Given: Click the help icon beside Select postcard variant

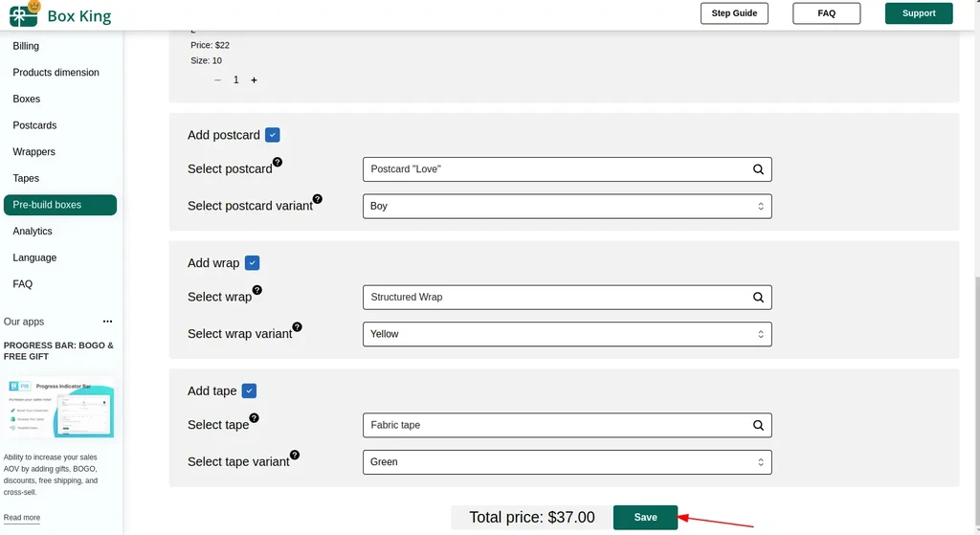Looking at the screenshot, I should (318, 199).
